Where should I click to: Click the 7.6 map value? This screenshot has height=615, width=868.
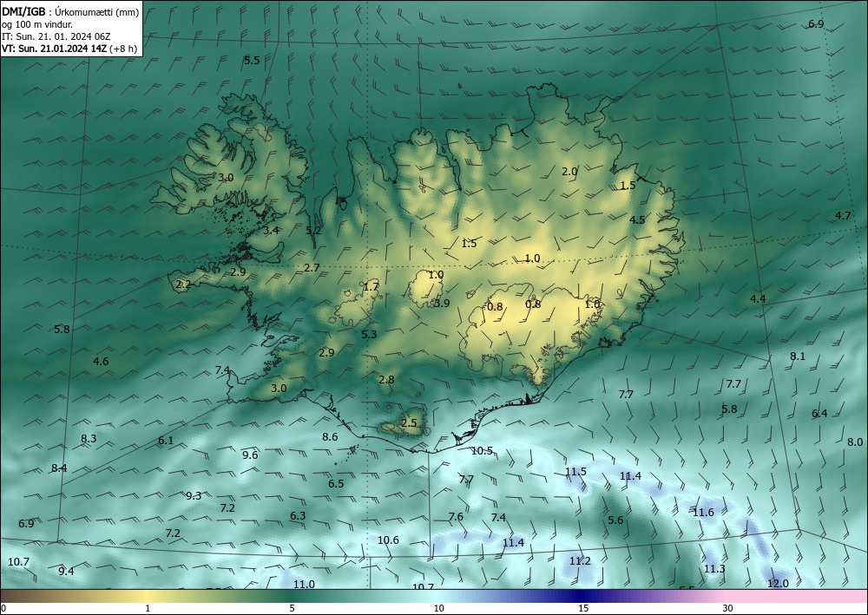click(456, 517)
